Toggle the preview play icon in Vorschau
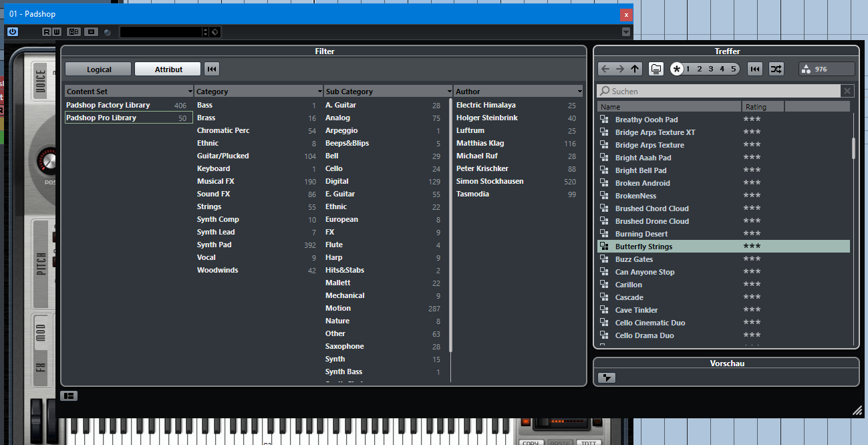The image size is (868, 445). point(606,378)
